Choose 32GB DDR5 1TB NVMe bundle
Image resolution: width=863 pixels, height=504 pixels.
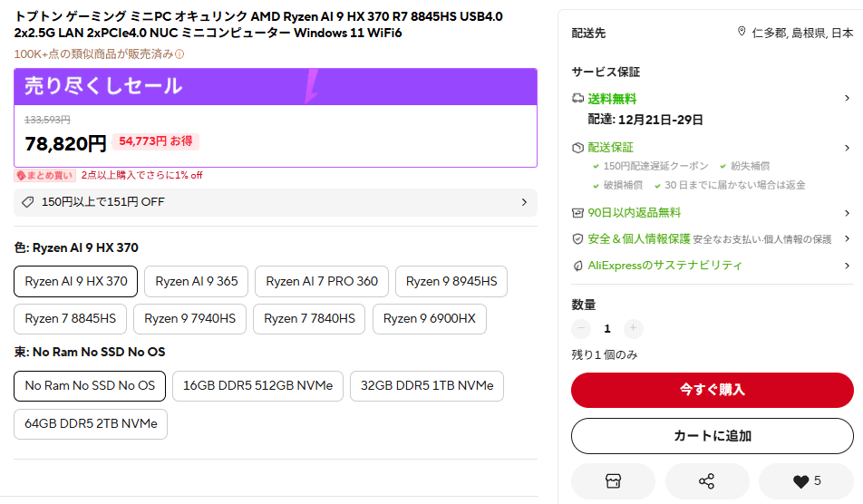427,385
